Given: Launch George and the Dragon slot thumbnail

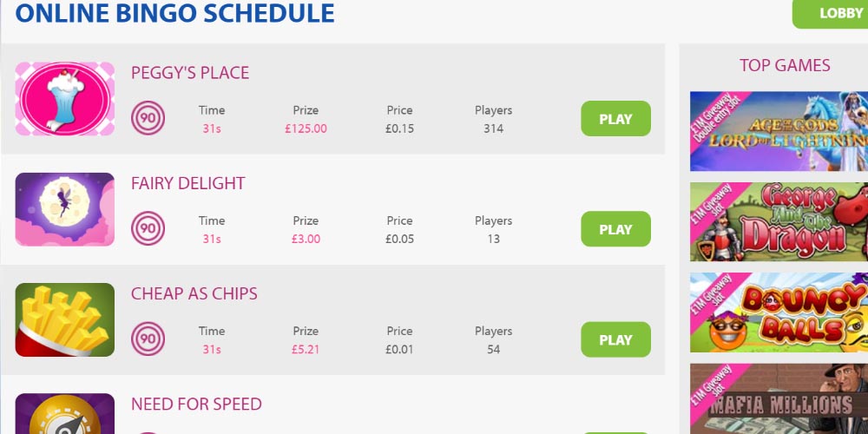Looking at the screenshot, I should point(779,222).
